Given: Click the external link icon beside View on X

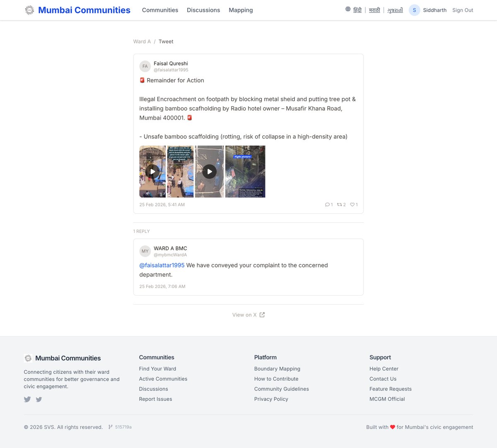Looking at the screenshot, I should click(262, 315).
